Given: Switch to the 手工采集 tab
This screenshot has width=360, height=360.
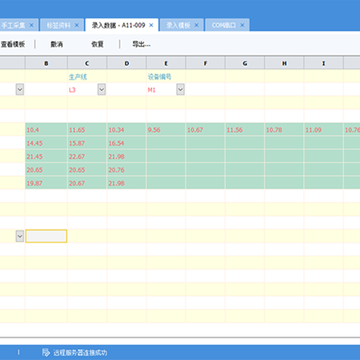Looking at the screenshot, I should click(x=14, y=25).
